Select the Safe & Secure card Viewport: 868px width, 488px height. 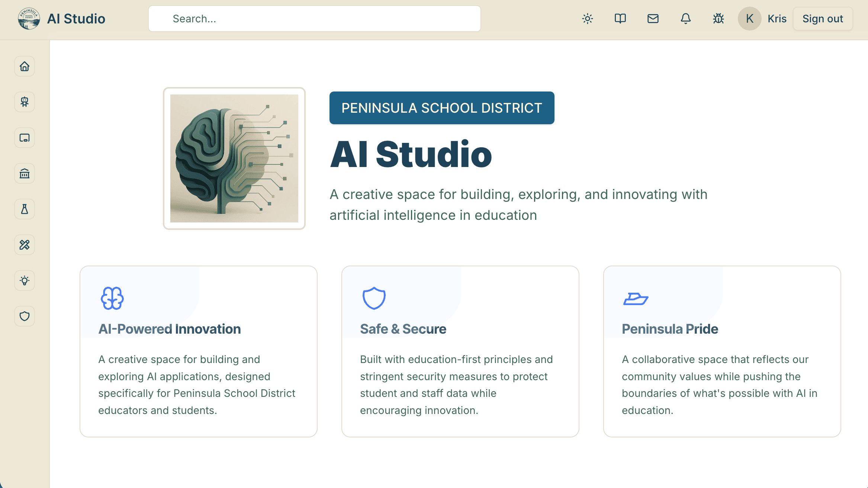coord(460,351)
